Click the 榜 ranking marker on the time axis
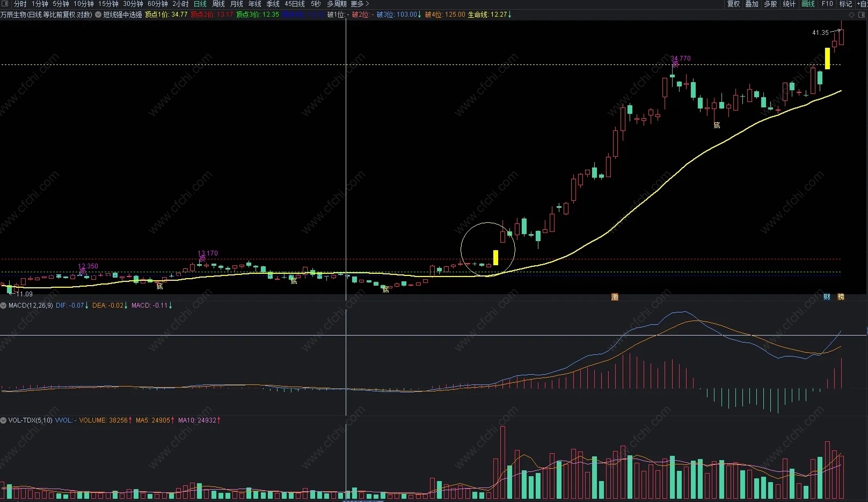Viewport: 868px width, 502px height. coord(841,297)
